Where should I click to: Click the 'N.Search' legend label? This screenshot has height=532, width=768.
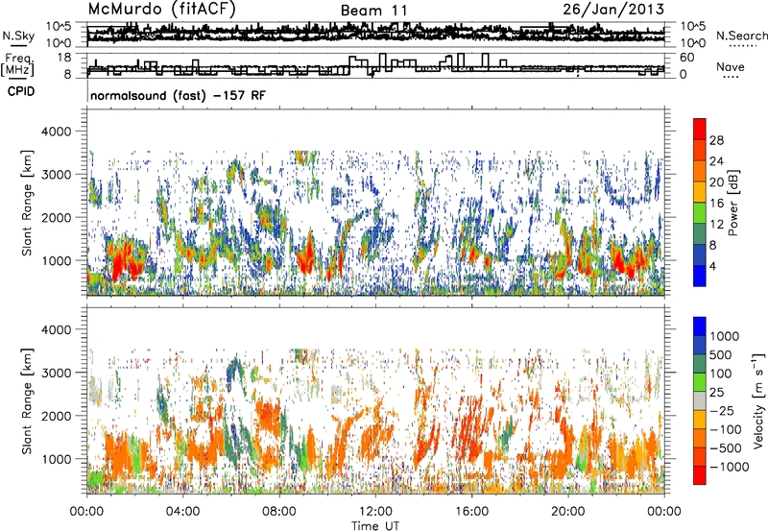(x=741, y=36)
